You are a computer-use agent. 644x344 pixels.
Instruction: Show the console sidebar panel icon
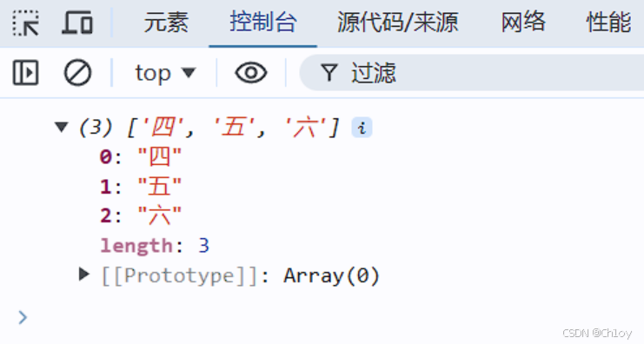tap(25, 73)
